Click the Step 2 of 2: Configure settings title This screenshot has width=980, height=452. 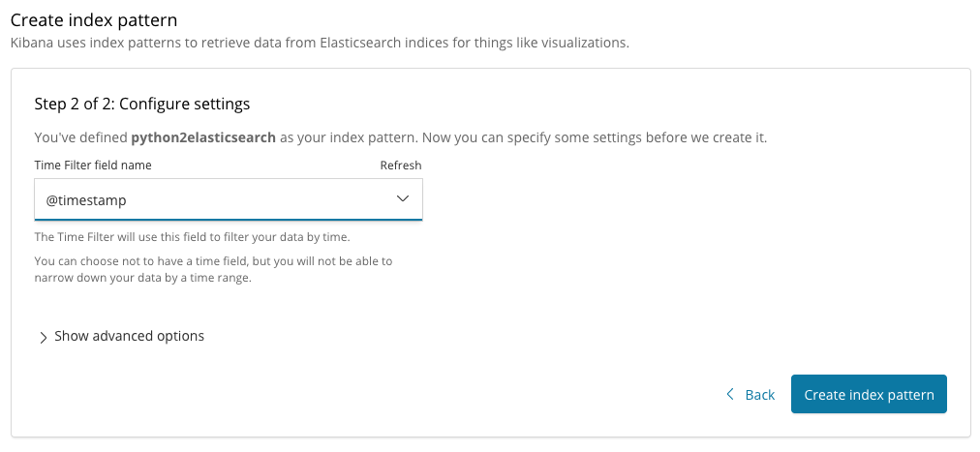142,104
